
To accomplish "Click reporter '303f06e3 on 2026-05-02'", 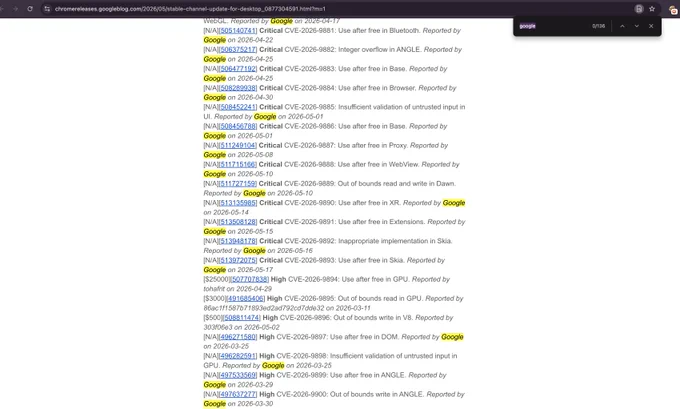I will click(242, 327).
